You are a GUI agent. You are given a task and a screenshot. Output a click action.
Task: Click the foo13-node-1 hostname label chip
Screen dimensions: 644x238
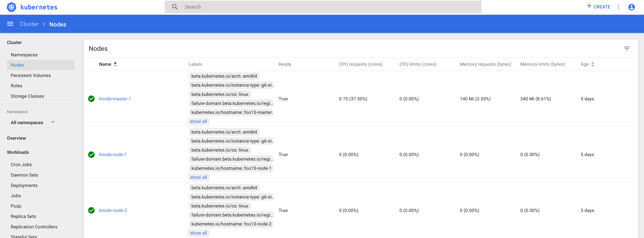pos(231,168)
